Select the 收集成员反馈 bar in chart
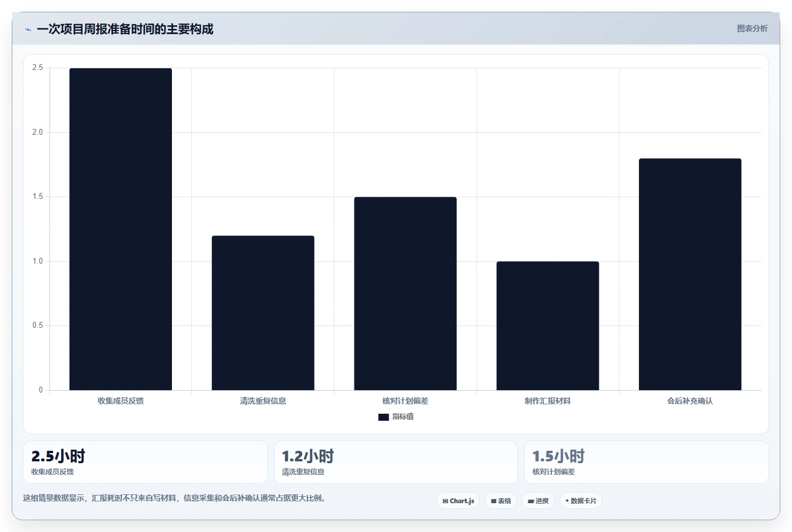 click(121, 229)
